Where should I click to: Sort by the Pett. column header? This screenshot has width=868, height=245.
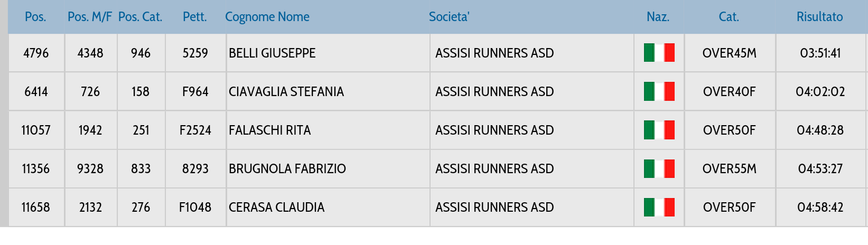[x=194, y=17]
